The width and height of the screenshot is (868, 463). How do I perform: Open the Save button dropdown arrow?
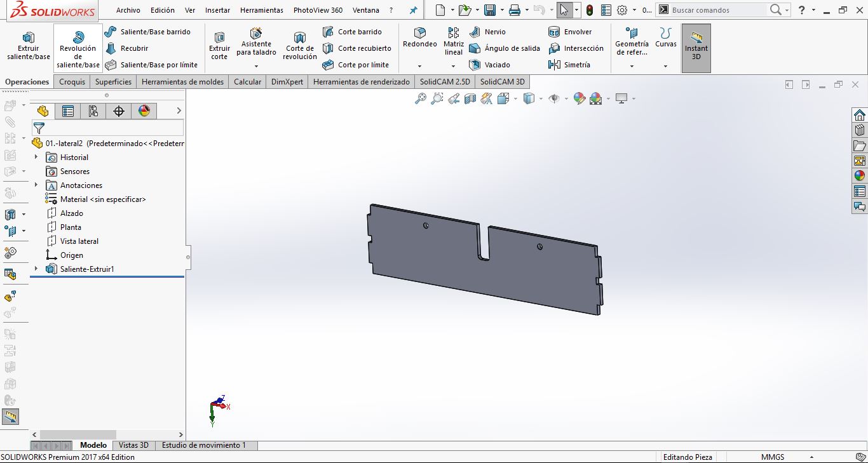[x=501, y=10]
